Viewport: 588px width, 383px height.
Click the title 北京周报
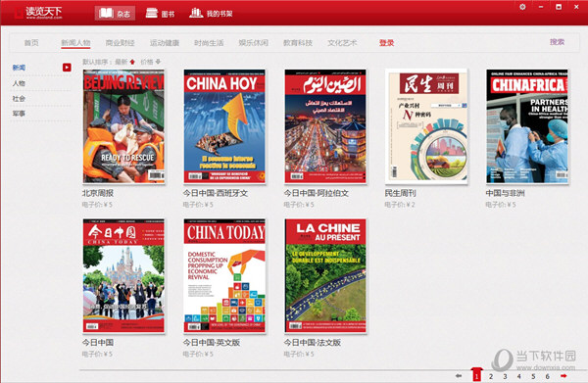[98, 193]
